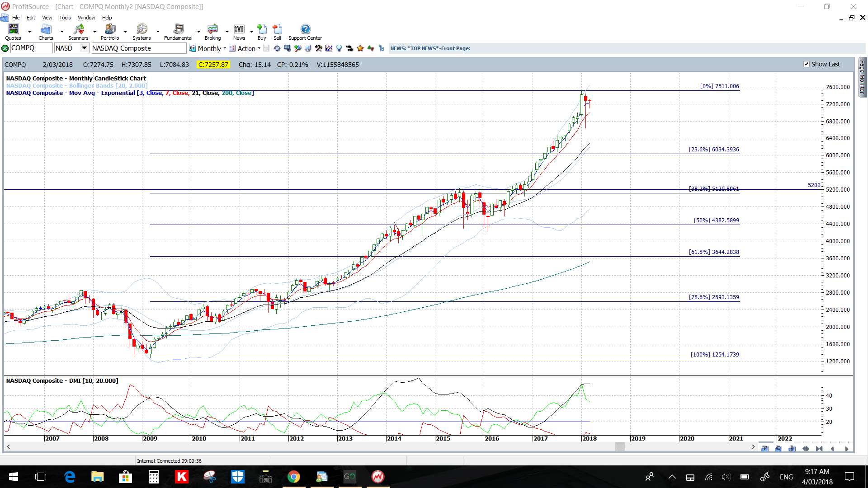Click the COMPQ symbol input field
Viewport: 868px width, 488px height.
[x=31, y=48]
